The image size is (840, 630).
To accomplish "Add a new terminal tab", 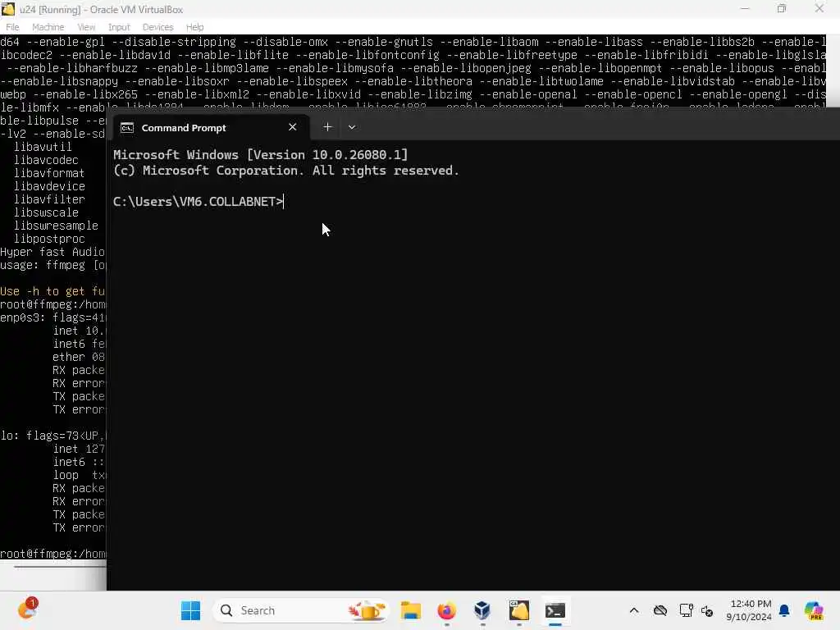I will click(x=327, y=127).
